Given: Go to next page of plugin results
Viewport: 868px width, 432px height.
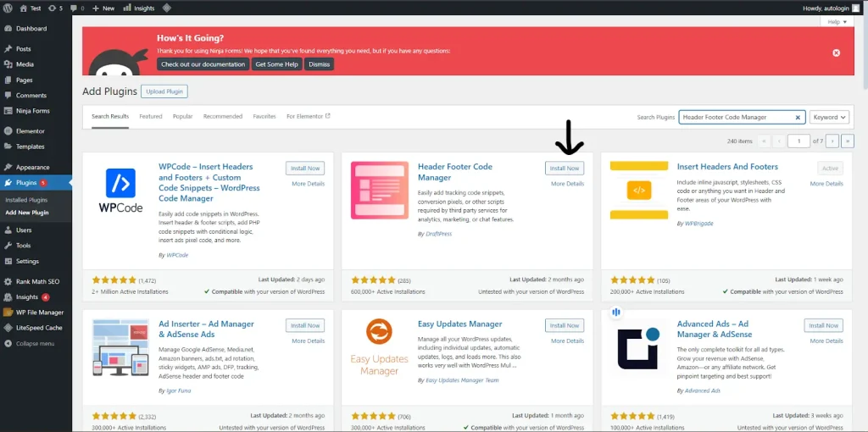Looking at the screenshot, I should [832, 141].
